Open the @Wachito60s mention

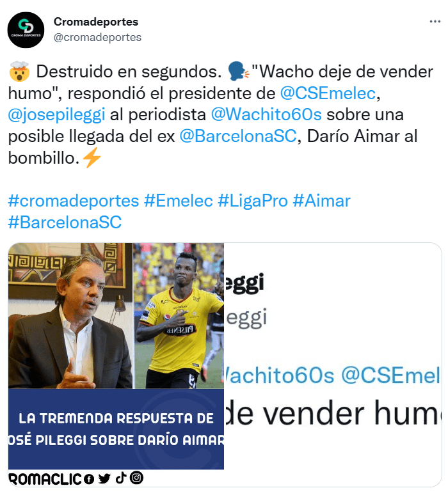[266, 114]
